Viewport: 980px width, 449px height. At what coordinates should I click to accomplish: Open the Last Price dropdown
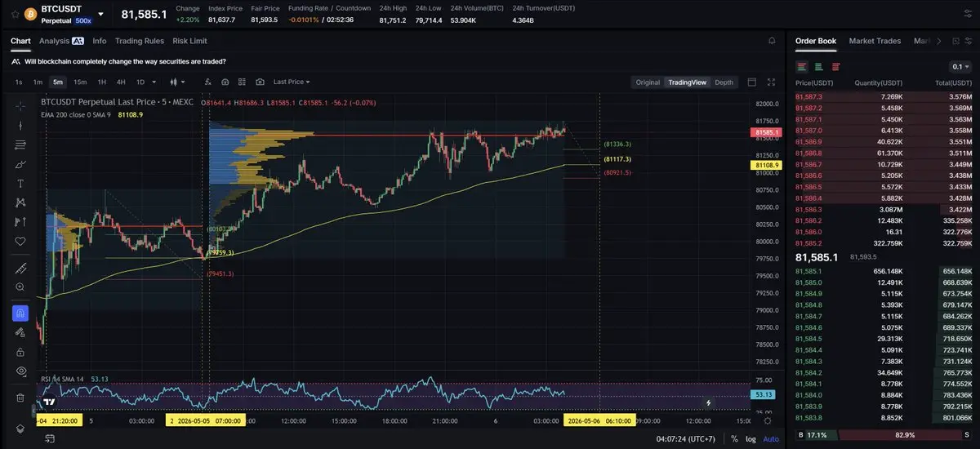(292, 82)
